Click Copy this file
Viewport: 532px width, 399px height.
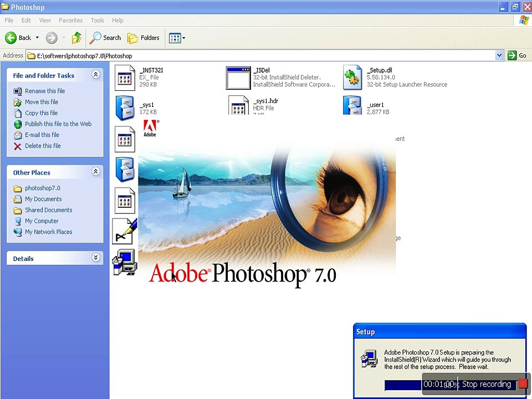(41, 113)
